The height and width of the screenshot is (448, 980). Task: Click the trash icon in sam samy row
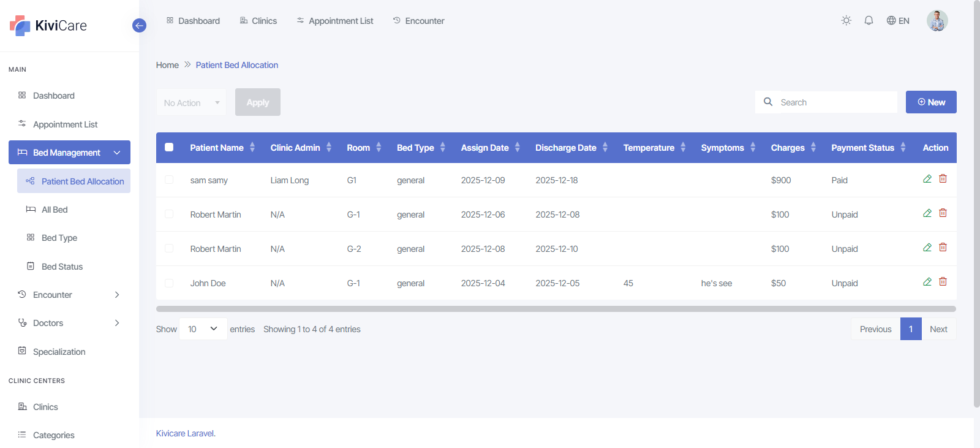pyautogui.click(x=943, y=179)
